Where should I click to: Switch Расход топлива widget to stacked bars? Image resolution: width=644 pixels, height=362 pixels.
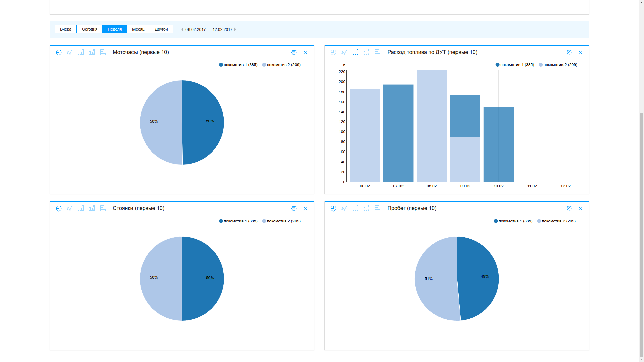pos(367,52)
